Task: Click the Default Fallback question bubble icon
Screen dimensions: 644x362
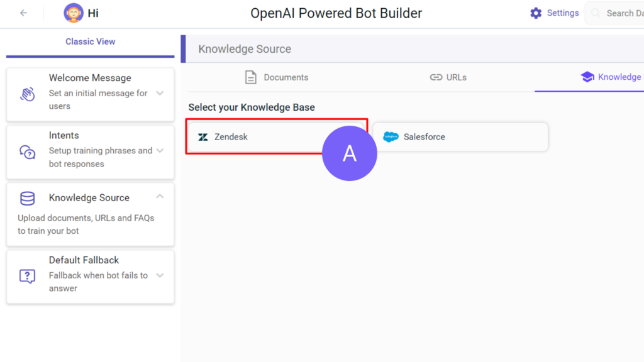Action: click(x=26, y=276)
